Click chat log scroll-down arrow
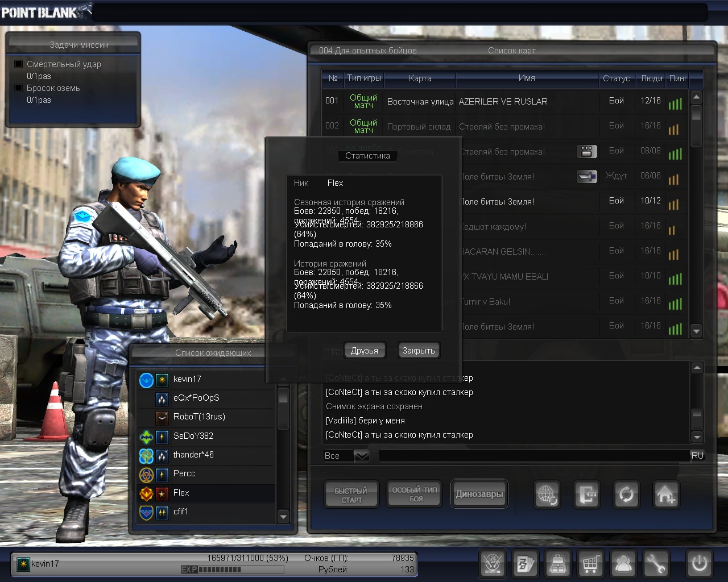The height and width of the screenshot is (582, 728). (697, 436)
